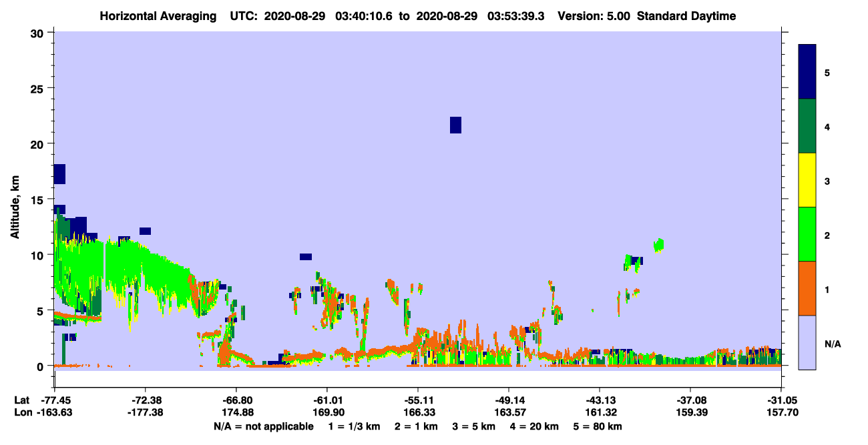Click the latitude value -77.45
This screenshot has height=445, width=868.
[x=55, y=400]
